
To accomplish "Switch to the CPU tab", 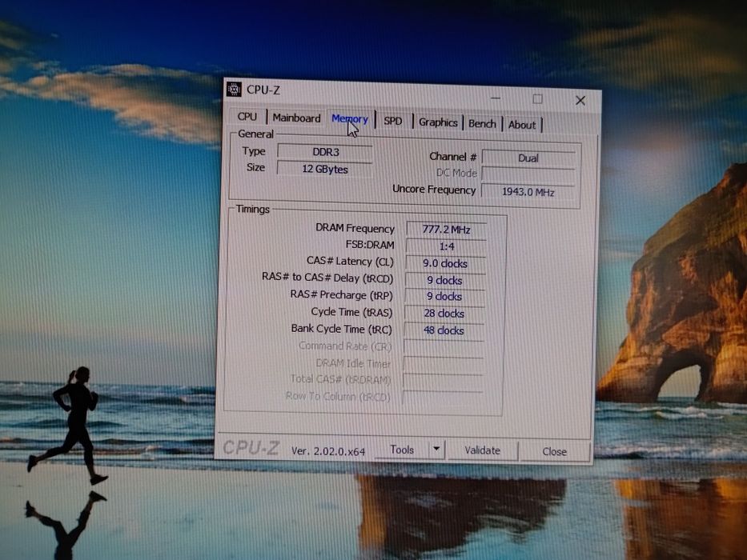I will pyautogui.click(x=247, y=117).
